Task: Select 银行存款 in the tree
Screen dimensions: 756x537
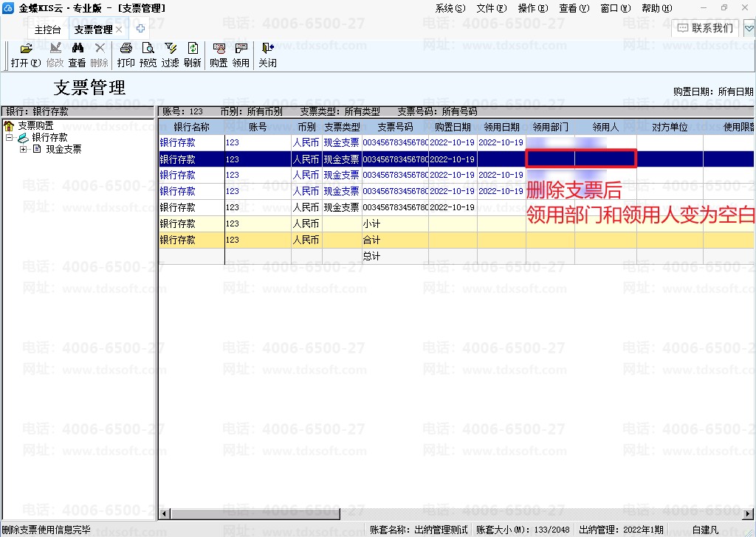Action: click(x=49, y=138)
